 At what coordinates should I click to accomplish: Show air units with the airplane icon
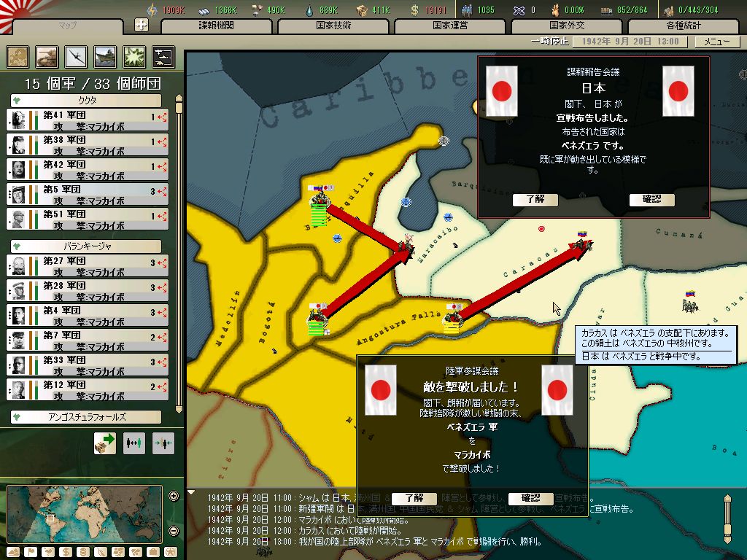pos(76,57)
